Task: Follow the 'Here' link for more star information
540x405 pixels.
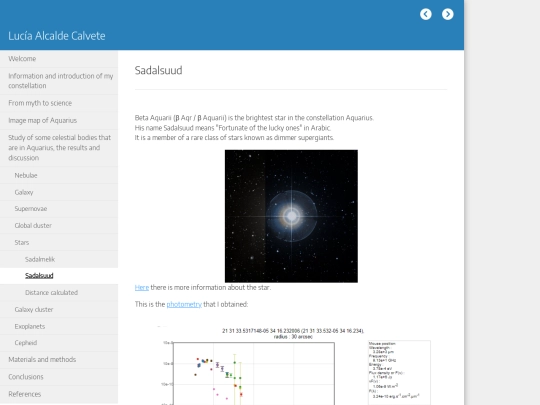Action: [x=142, y=288]
